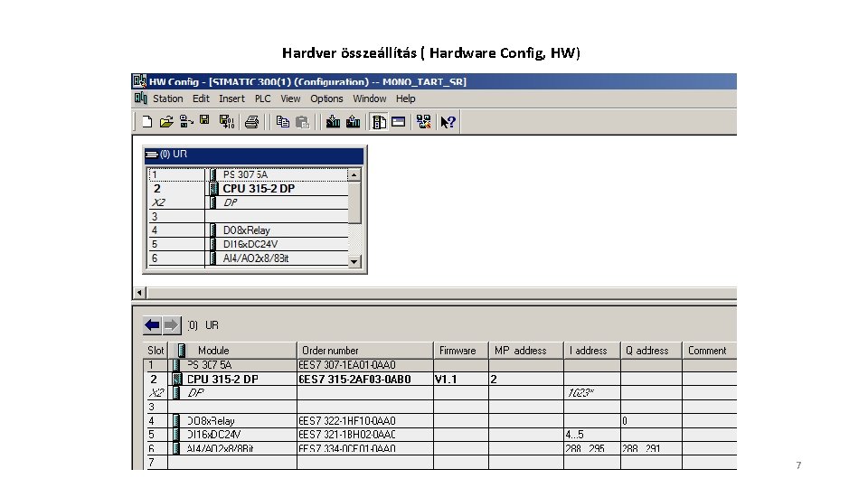
Task: Click module icon beside DI16xDC24V in rack
Action: [x=213, y=244]
